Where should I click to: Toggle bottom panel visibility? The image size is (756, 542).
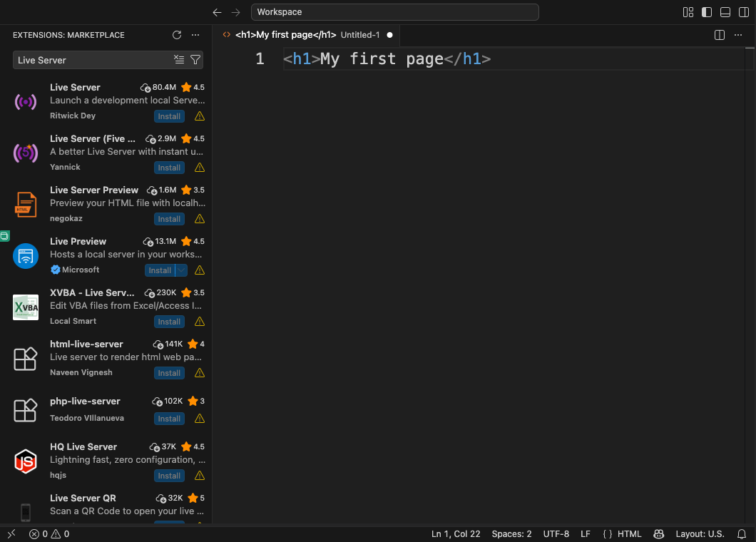coord(725,12)
